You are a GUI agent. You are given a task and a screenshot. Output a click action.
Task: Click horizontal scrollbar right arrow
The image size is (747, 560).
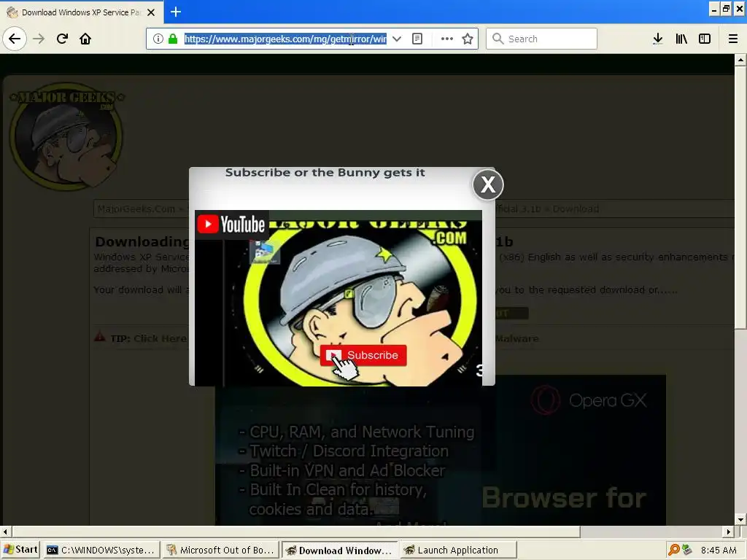[729, 532]
